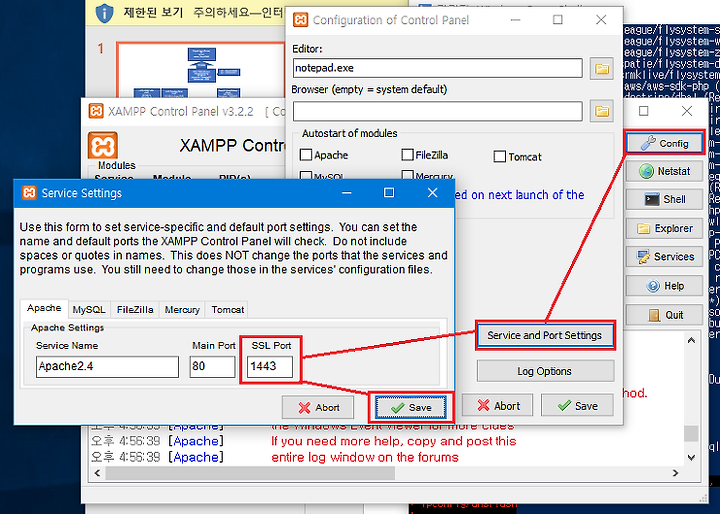Enable MySQL autostart checkbox

(x=306, y=175)
